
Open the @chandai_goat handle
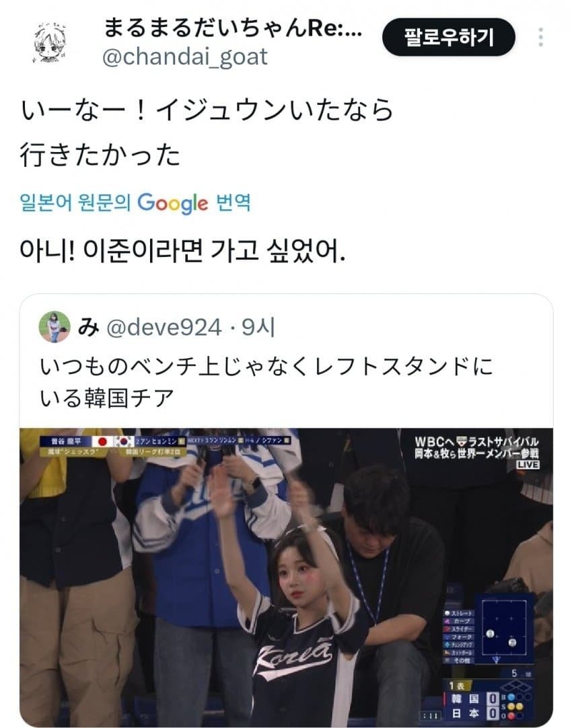(x=185, y=57)
